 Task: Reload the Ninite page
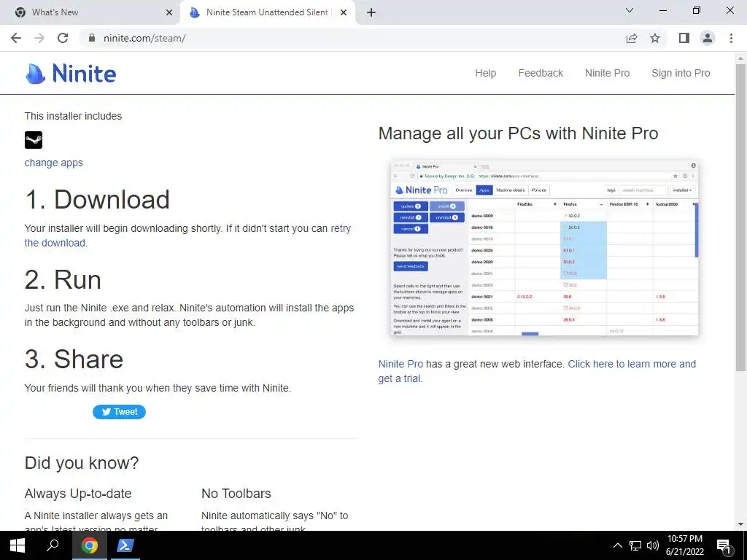63,38
